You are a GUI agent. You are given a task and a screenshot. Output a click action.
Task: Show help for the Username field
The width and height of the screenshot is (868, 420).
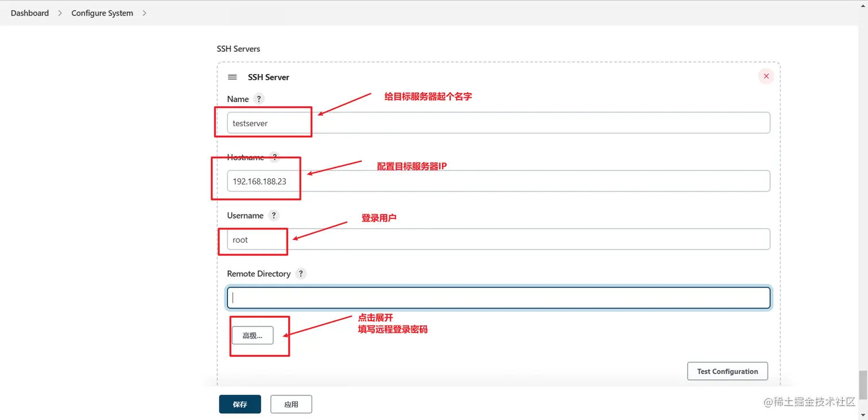[274, 216]
